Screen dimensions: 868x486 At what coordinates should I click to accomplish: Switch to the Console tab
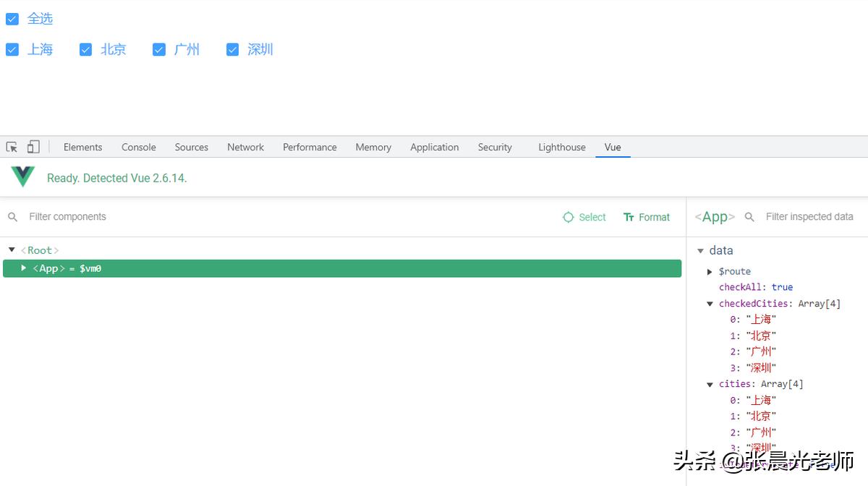[x=139, y=147]
